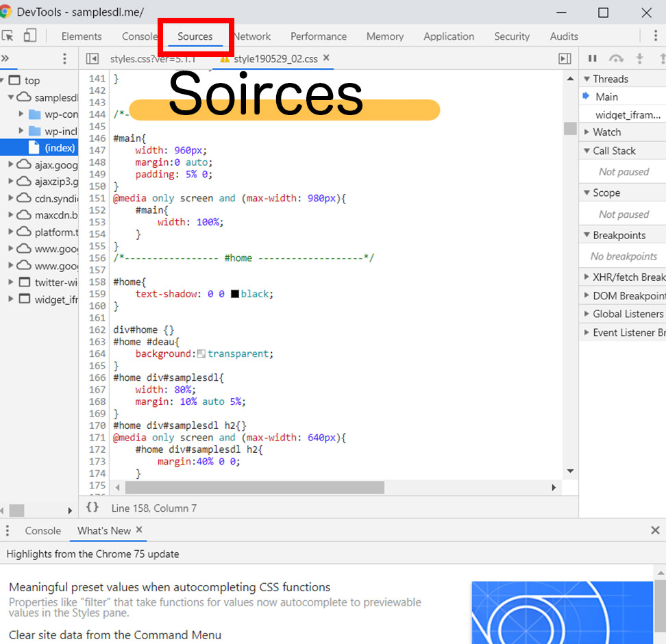Open the Console tab in the drawer
Screen dimensions: 666x644
click(x=43, y=530)
